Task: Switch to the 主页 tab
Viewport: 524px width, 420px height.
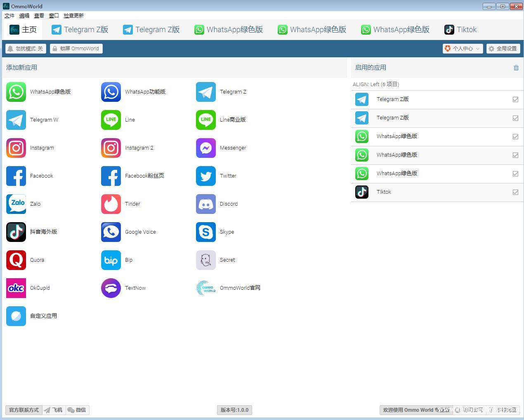Action: [x=23, y=30]
